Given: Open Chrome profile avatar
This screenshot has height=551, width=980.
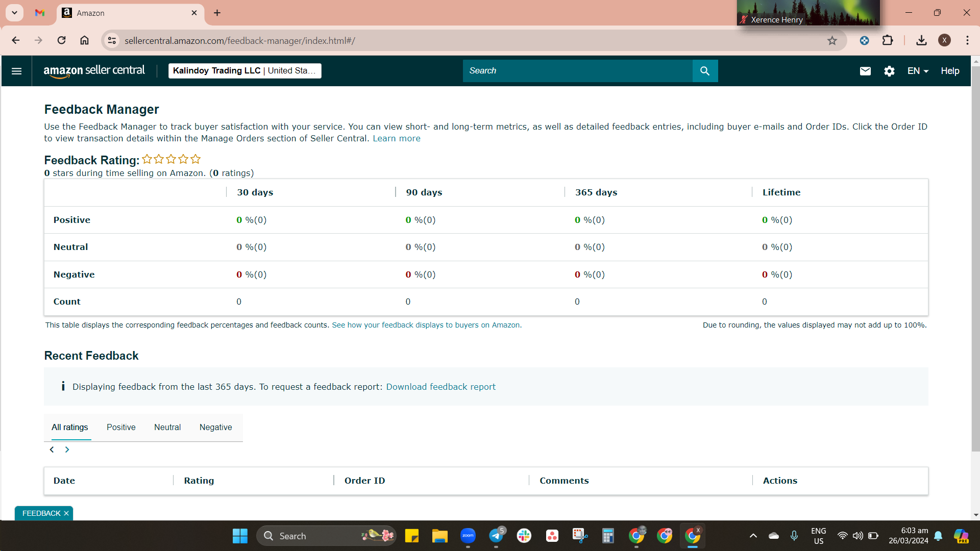Looking at the screenshot, I should (944, 40).
